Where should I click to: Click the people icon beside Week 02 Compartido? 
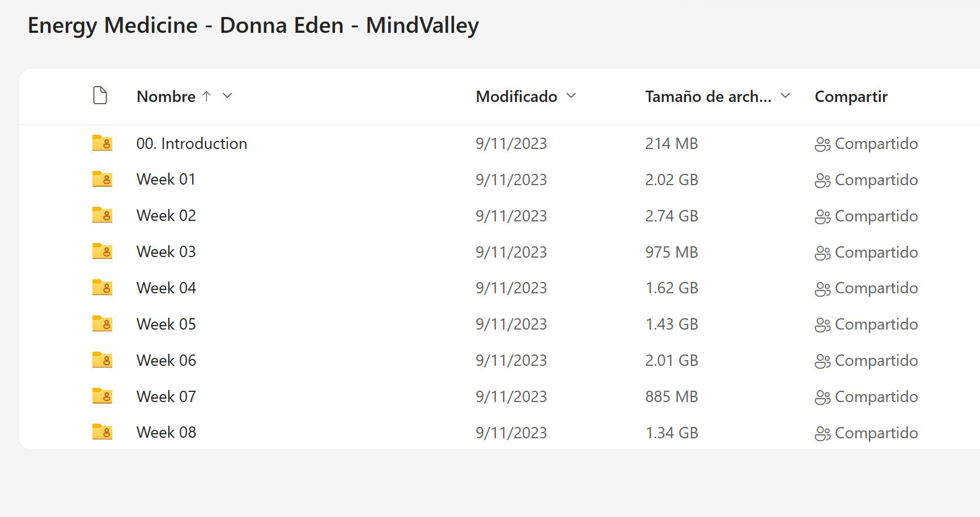(x=822, y=216)
